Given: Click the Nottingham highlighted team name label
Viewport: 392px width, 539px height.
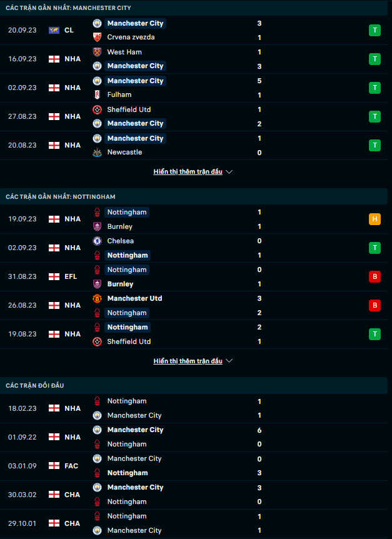Looking at the screenshot, I should (127, 212).
